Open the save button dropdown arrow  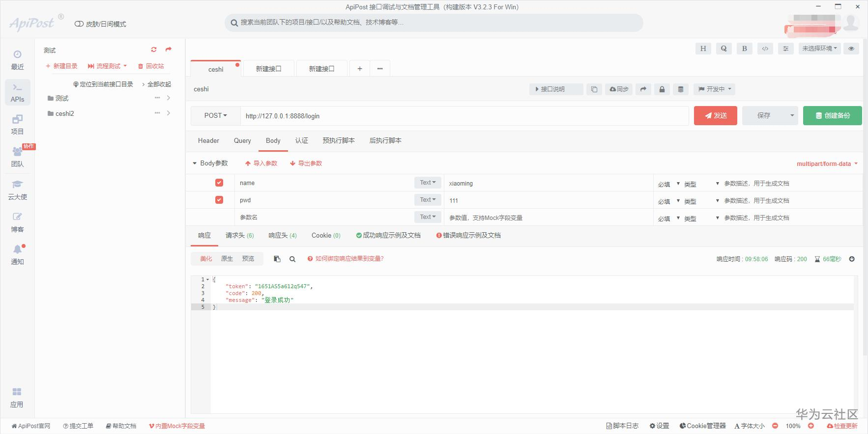pyautogui.click(x=792, y=116)
